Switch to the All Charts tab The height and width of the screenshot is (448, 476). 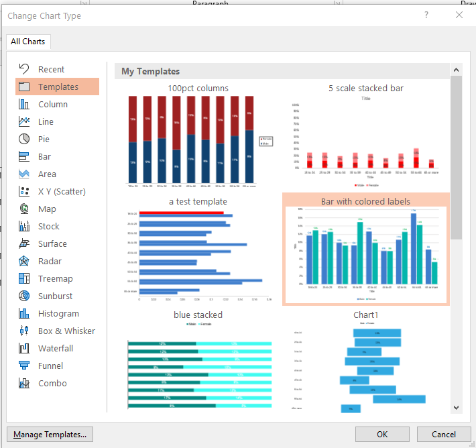point(28,42)
